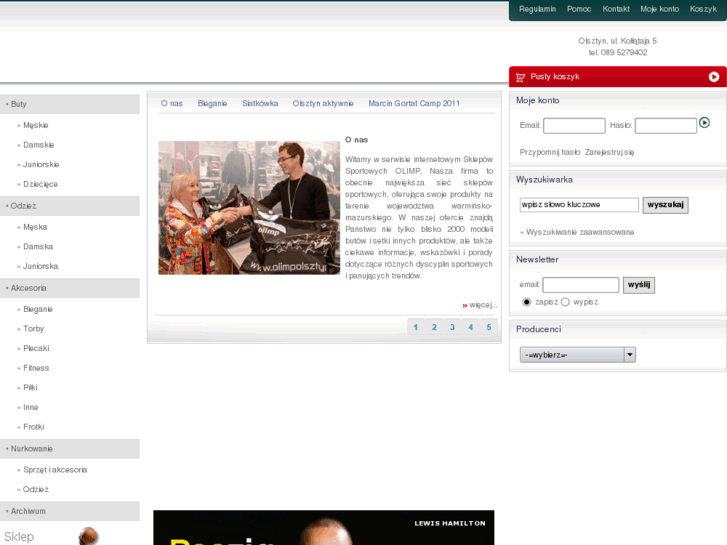Click the wyszukaj button
727x545 pixels.
pos(665,205)
